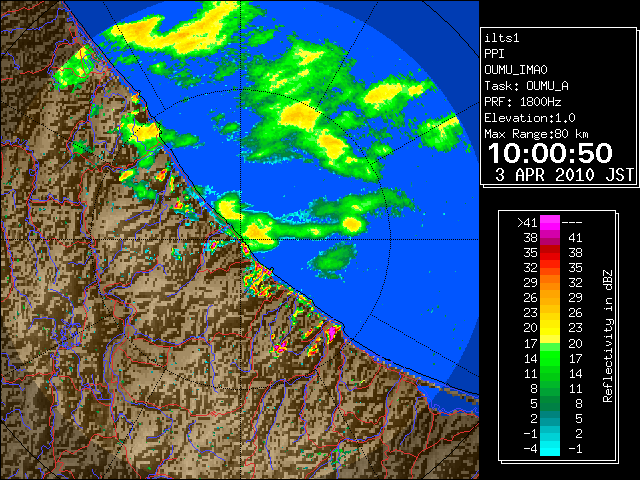Viewport: 640px width, 480px height.
Task: Click the '>41' legend label
Action: pos(527,223)
